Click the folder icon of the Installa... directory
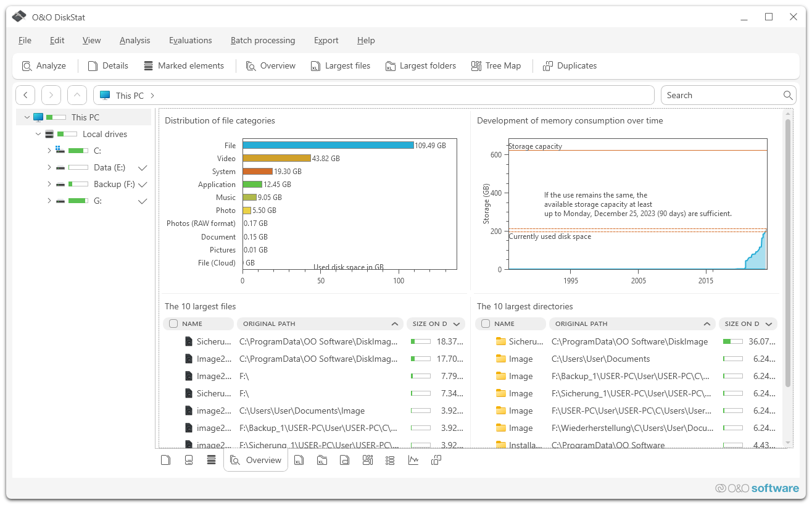 click(501, 445)
